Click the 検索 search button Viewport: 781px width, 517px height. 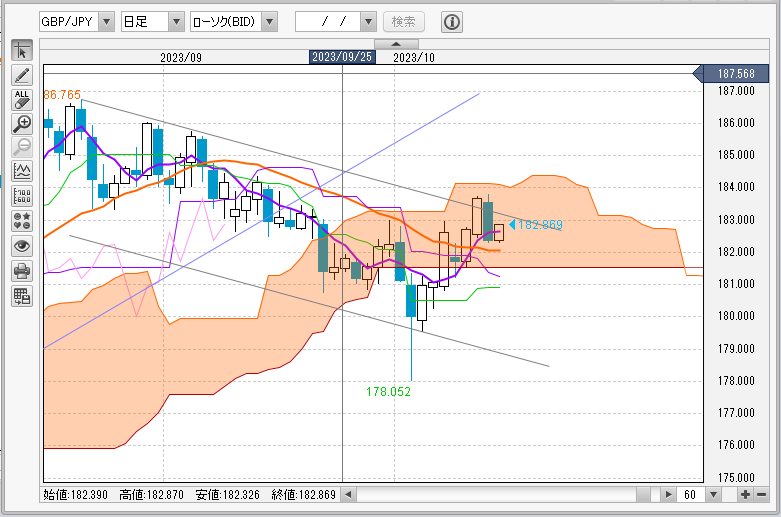(404, 22)
